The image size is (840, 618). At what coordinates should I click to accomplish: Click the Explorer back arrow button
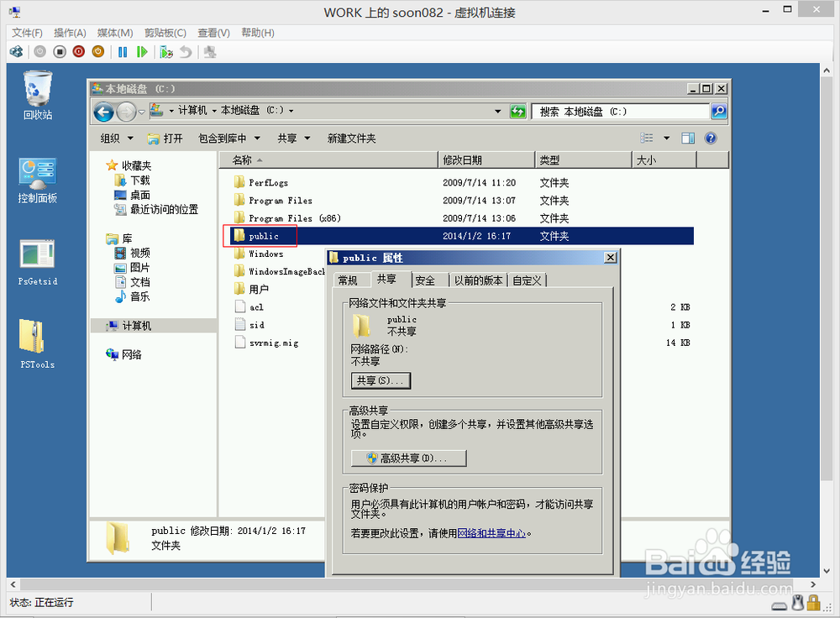tap(104, 112)
